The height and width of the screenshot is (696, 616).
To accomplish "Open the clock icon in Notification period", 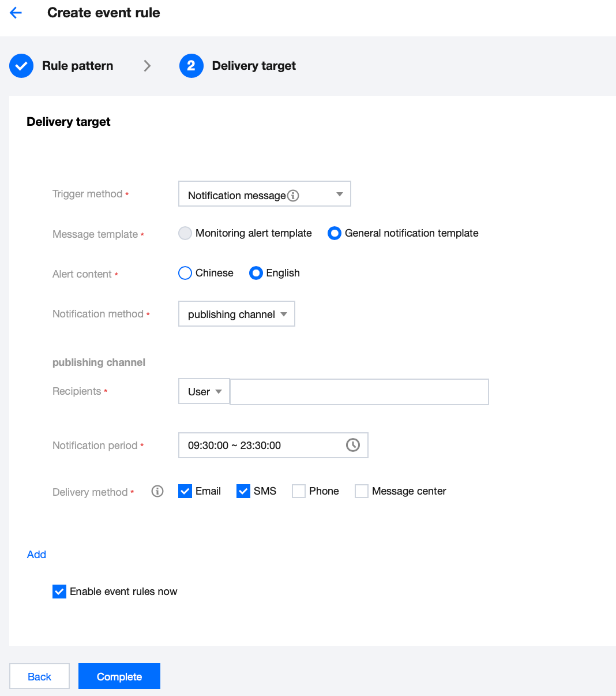I will click(x=353, y=445).
